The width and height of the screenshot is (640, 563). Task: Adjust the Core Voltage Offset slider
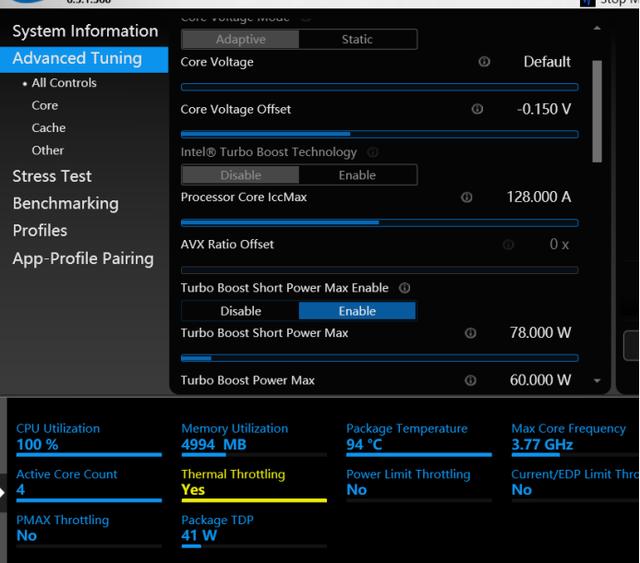[380, 134]
